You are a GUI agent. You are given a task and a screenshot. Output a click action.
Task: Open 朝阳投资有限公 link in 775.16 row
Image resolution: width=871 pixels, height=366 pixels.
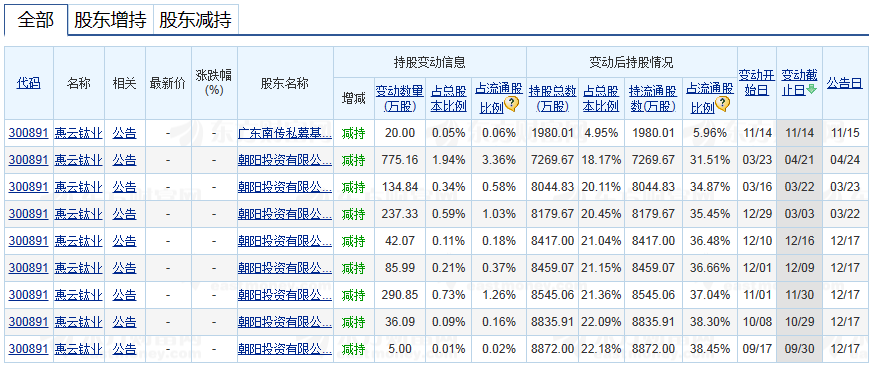(x=285, y=161)
